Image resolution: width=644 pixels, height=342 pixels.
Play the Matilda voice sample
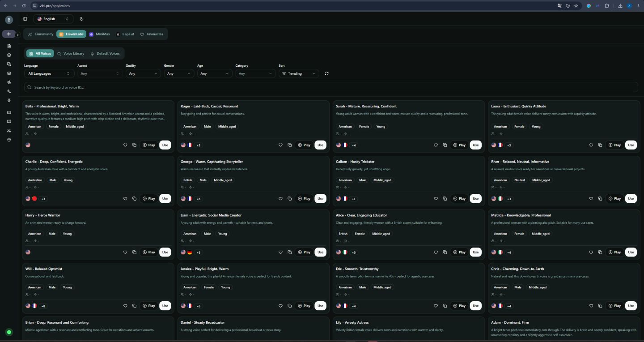[x=614, y=252]
